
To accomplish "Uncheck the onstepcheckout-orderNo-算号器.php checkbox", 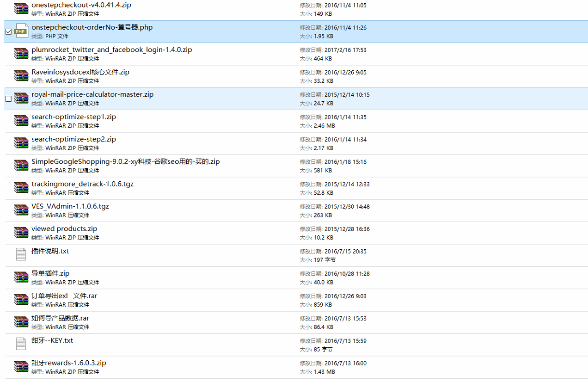I will pos(8,32).
